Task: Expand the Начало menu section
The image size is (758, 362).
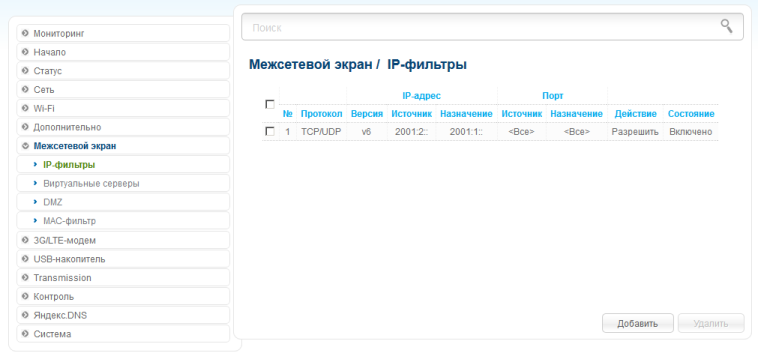Action: 123,52
